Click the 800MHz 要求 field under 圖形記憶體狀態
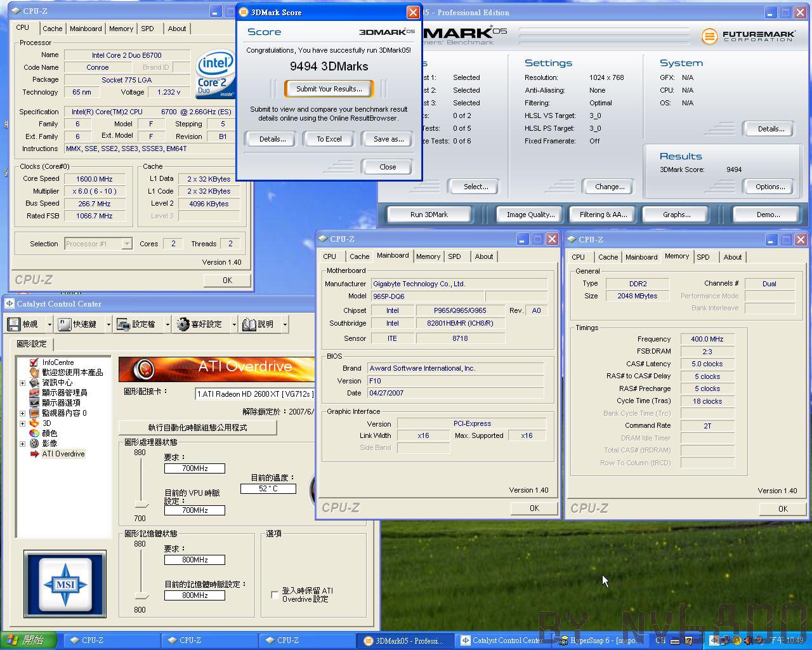Image resolution: width=812 pixels, height=650 pixels. tap(195, 560)
